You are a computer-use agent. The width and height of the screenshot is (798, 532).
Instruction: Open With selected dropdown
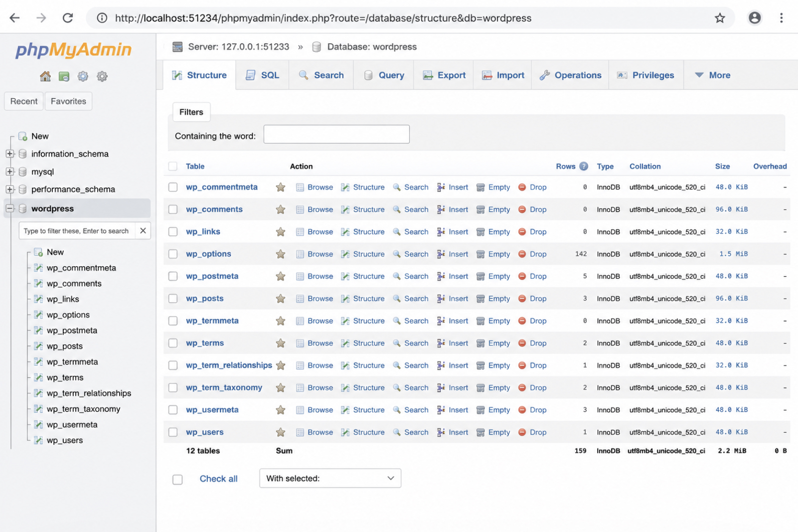click(x=330, y=478)
